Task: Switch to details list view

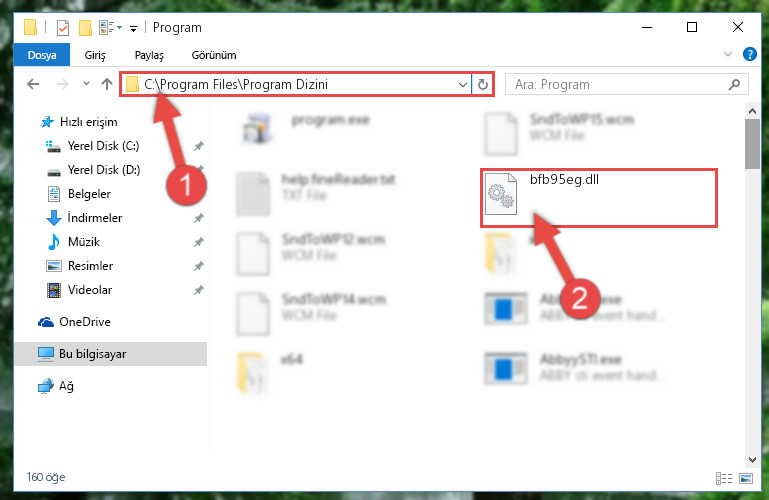Action: tap(724, 478)
